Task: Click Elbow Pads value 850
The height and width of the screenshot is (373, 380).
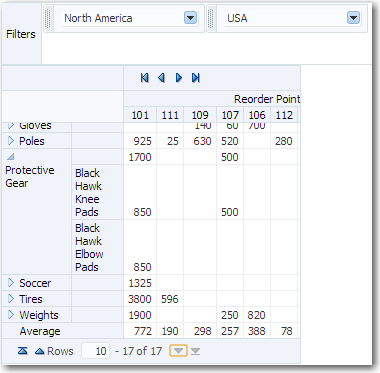Action: pyautogui.click(x=142, y=267)
